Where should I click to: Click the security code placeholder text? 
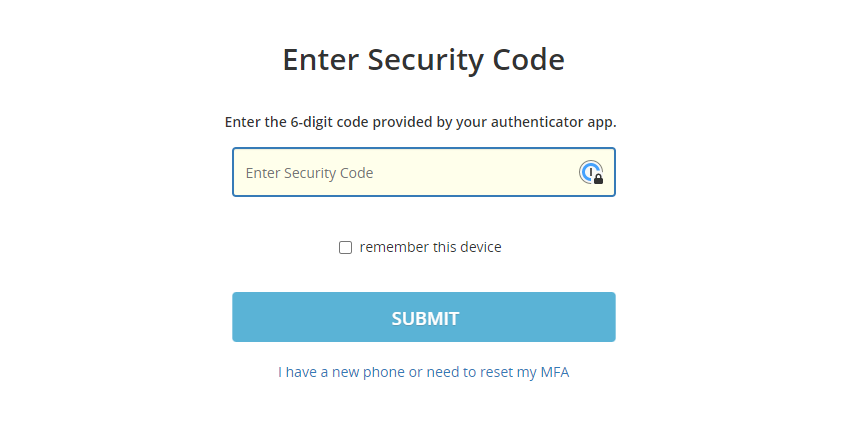(309, 173)
